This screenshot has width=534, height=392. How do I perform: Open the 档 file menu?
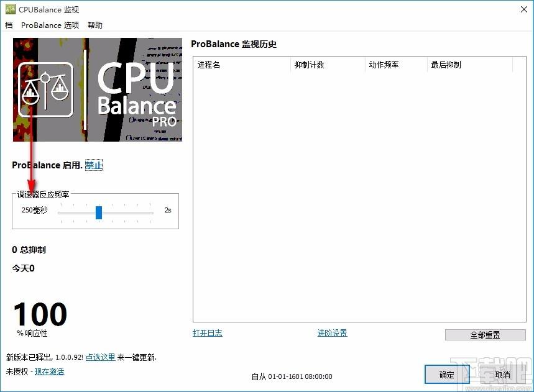(9, 25)
